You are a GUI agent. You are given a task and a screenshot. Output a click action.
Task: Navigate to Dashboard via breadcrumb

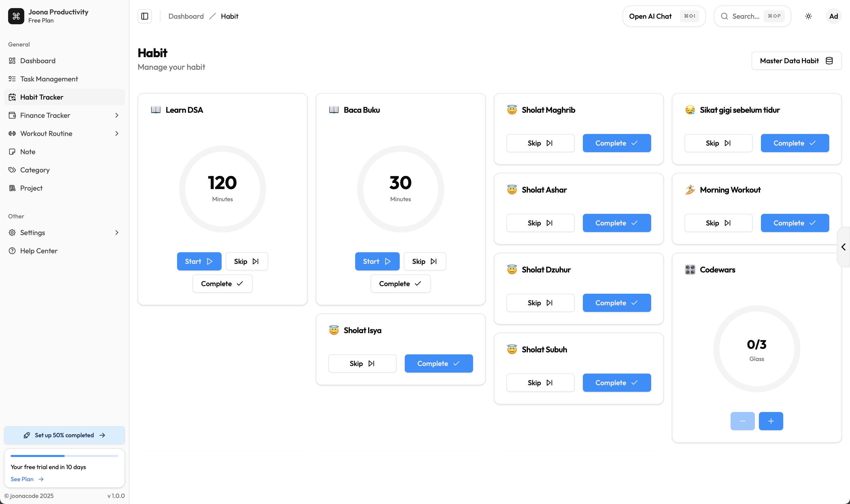[x=186, y=16]
